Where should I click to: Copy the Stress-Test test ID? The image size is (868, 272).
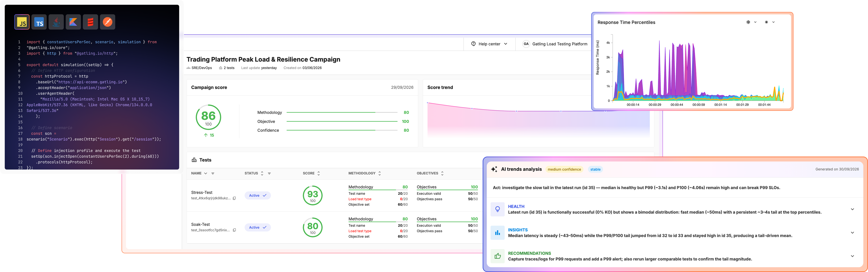tap(234, 198)
